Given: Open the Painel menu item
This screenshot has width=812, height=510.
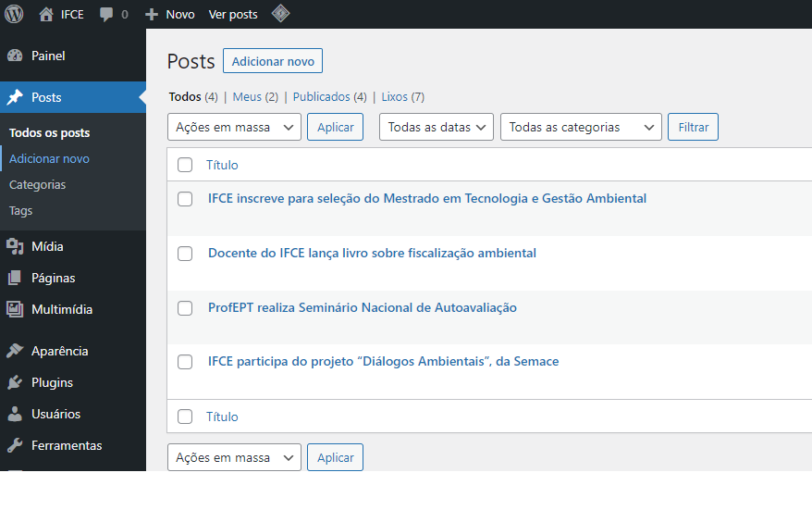Looking at the screenshot, I should (48, 56).
